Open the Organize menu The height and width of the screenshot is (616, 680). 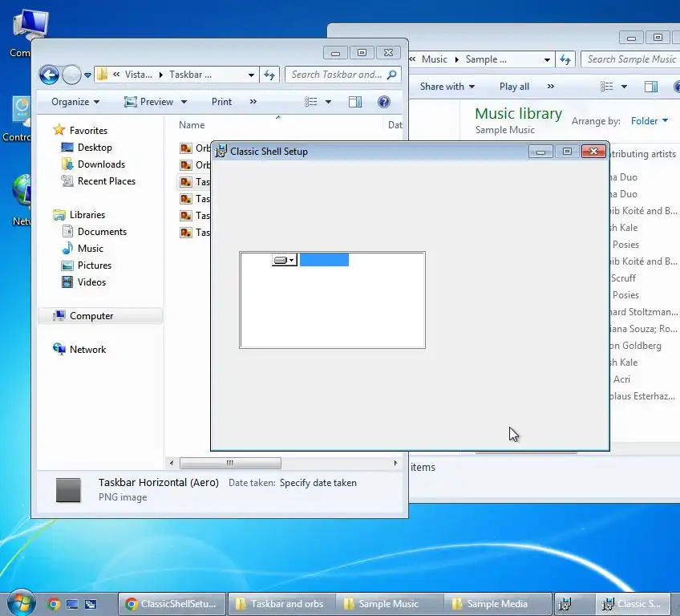[x=75, y=102]
